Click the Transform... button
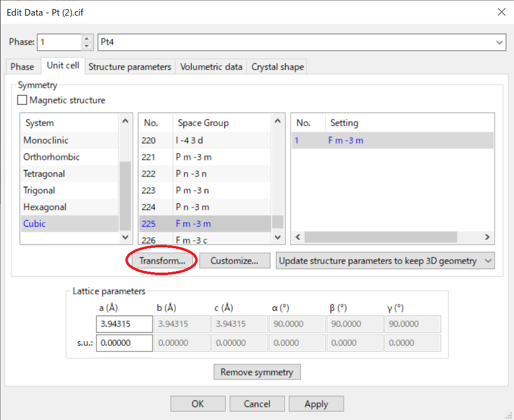The width and height of the screenshot is (514, 420). click(162, 261)
